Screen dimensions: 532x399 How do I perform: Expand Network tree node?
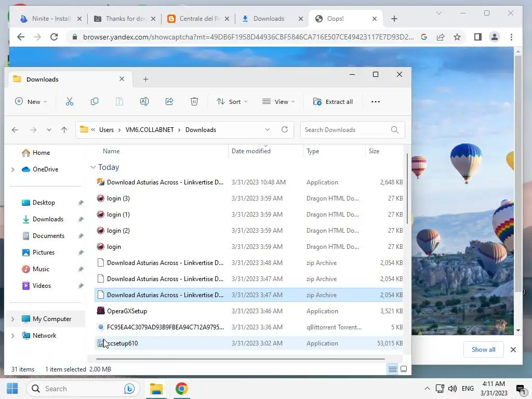[13, 336]
